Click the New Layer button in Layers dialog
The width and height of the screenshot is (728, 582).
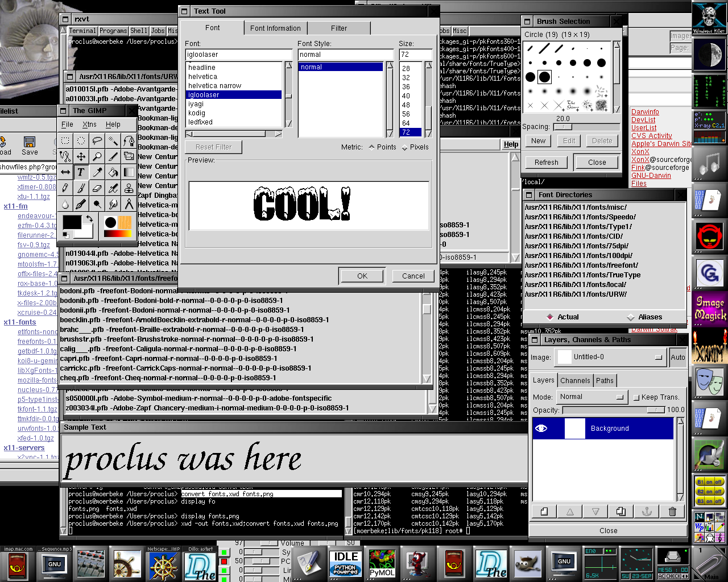coord(544,512)
